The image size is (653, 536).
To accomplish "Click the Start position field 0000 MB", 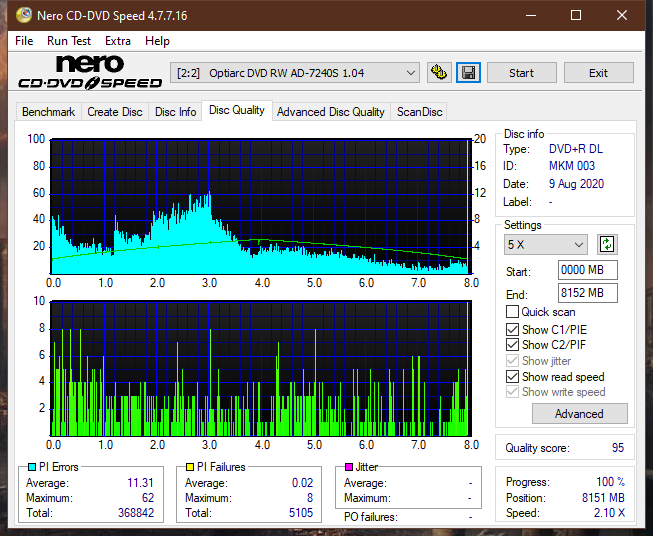I will pos(588,270).
